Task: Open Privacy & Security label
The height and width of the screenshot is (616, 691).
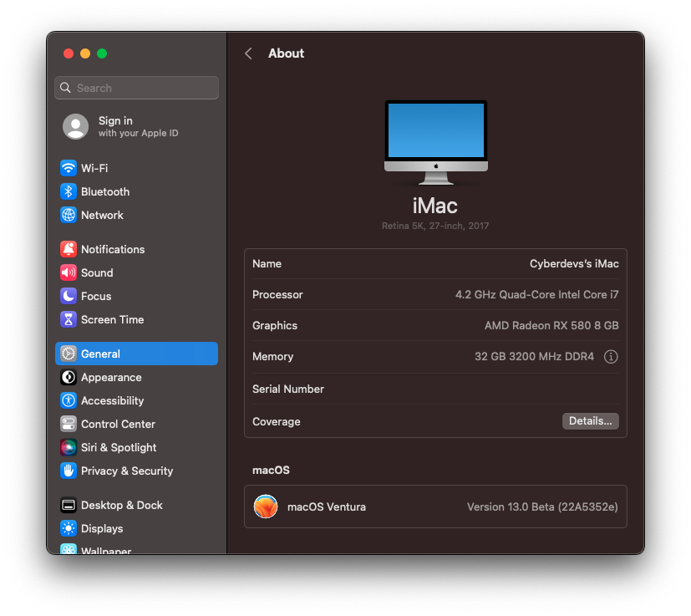Action: pyautogui.click(x=127, y=471)
